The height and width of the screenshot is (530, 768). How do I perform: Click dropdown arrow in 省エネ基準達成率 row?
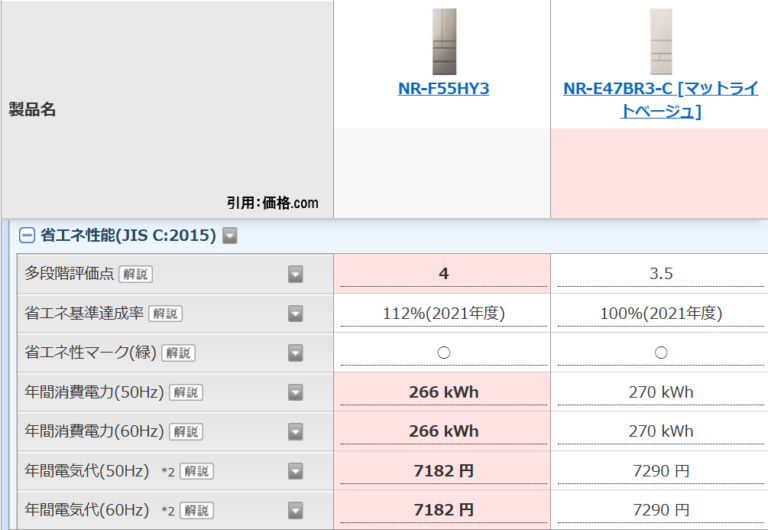[295, 313]
